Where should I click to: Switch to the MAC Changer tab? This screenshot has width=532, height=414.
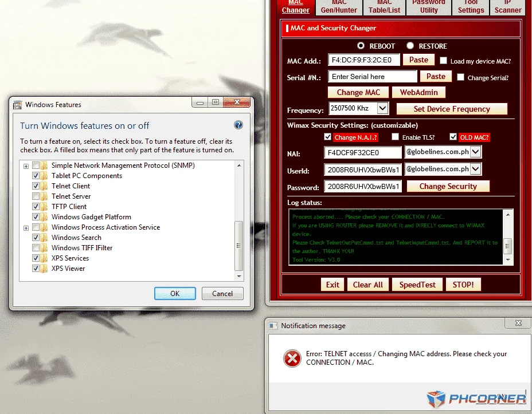click(x=295, y=7)
